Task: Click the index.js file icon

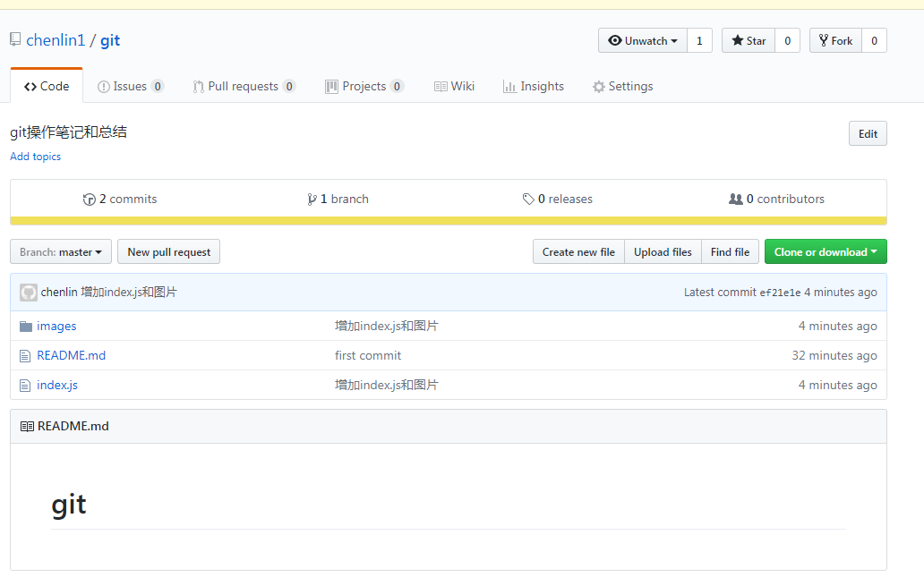Action: [25, 386]
